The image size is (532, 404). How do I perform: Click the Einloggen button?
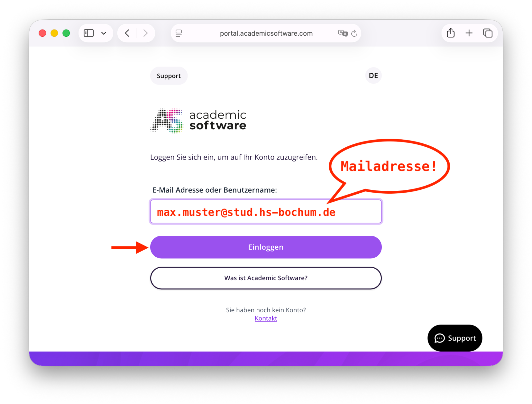coord(266,247)
